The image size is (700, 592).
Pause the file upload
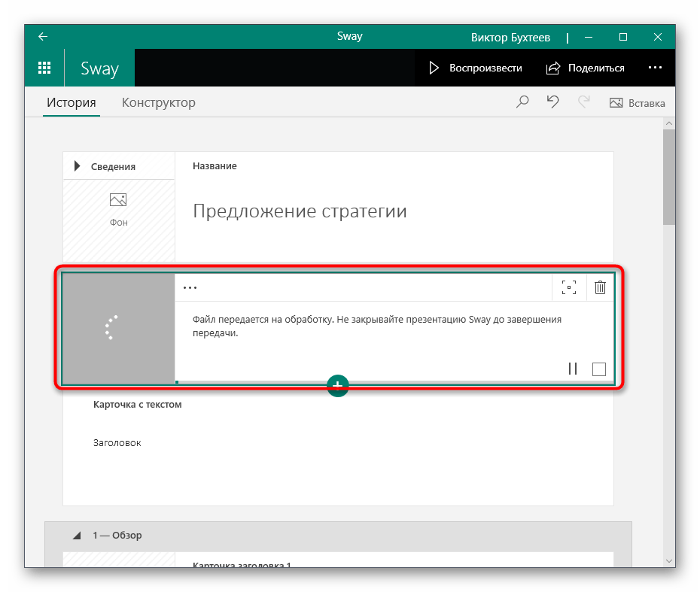point(573,369)
